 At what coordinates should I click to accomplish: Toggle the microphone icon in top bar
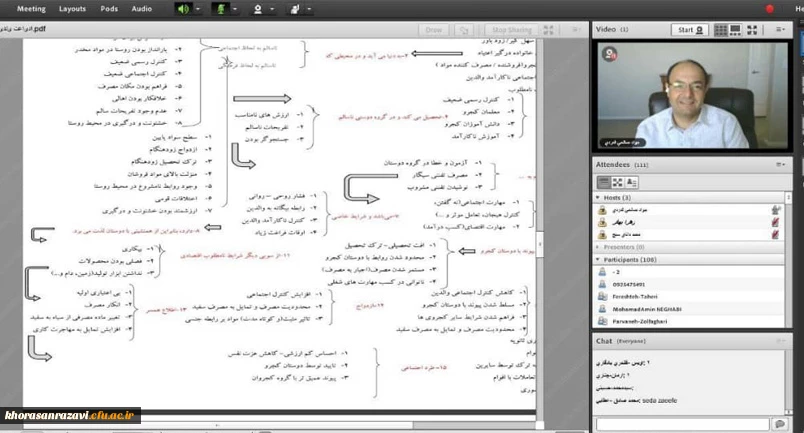(x=221, y=8)
